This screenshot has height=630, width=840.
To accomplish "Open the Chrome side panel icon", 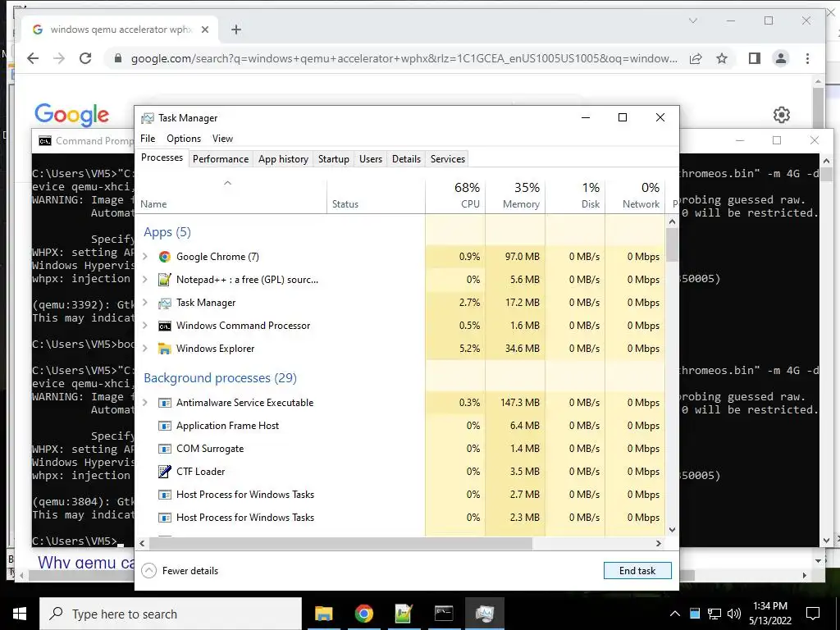I will [755, 58].
